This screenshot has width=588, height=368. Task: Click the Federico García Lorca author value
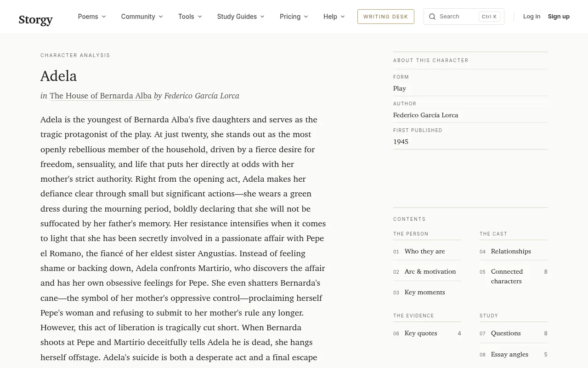(426, 115)
